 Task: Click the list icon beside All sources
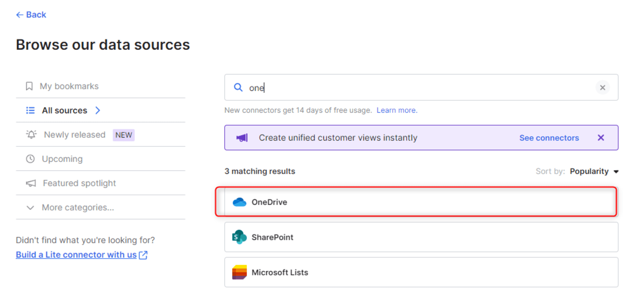[30, 110]
